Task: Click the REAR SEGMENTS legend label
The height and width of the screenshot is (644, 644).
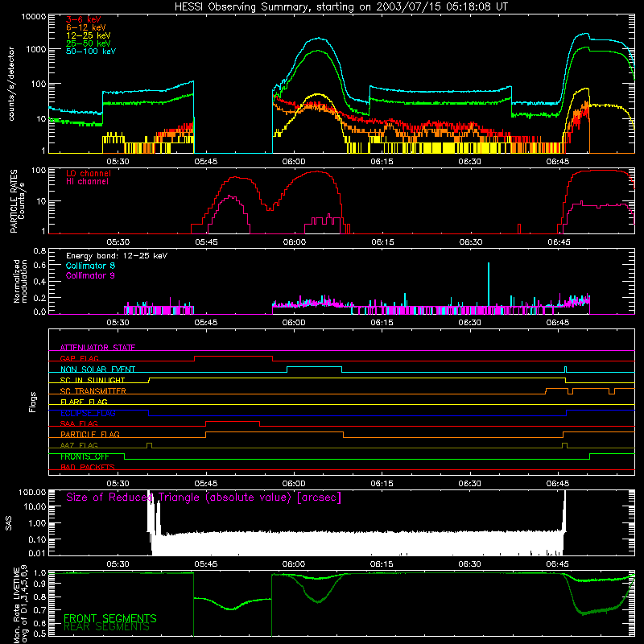Action: [106, 627]
